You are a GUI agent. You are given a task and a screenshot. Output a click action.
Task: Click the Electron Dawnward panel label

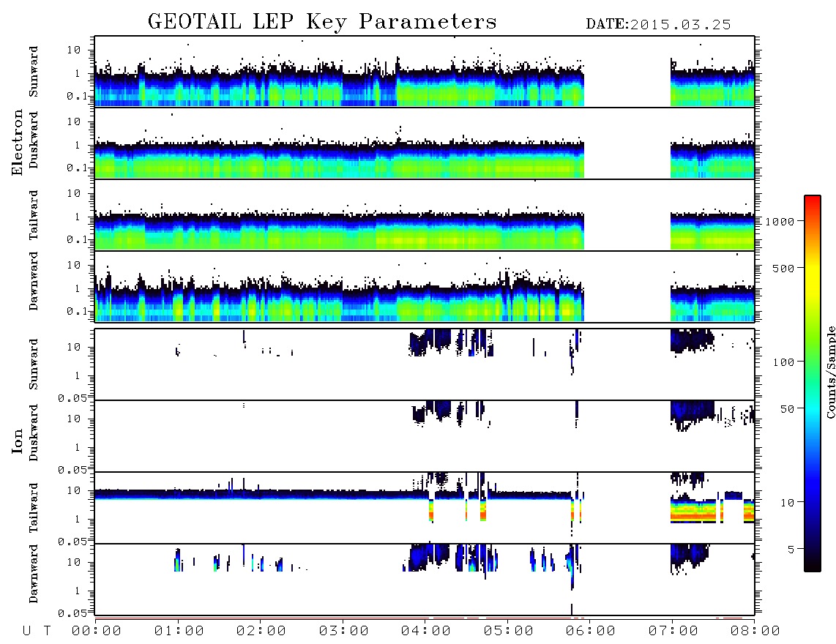click(34, 282)
